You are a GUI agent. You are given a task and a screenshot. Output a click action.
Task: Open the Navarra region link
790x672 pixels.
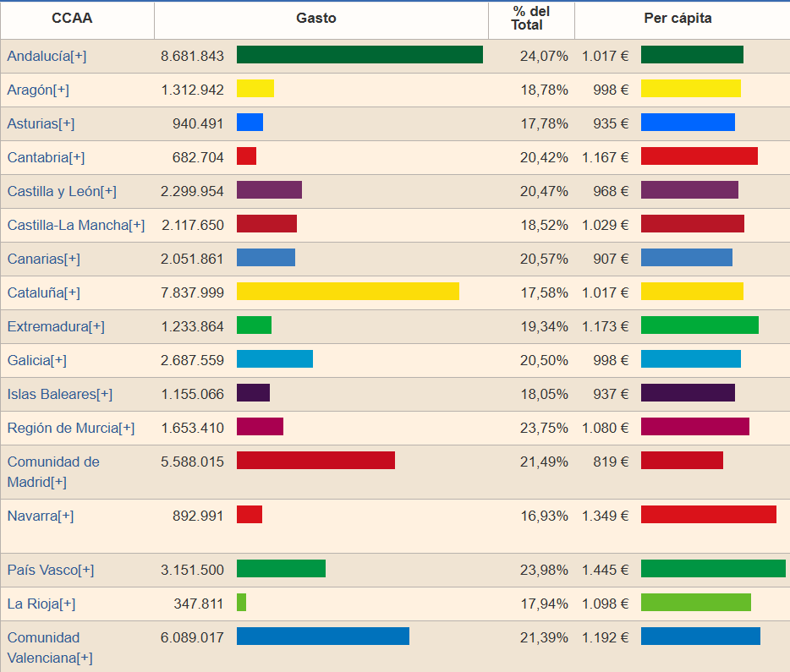click(x=41, y=516)
